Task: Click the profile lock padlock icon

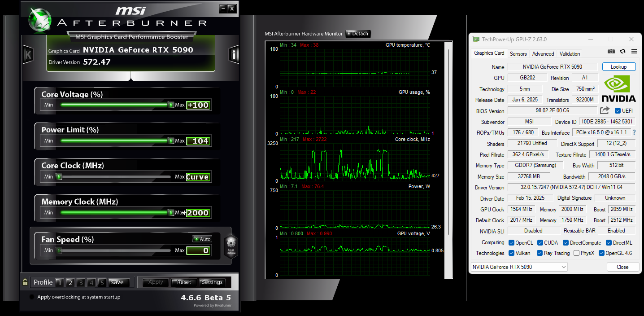Action: [x=25, y=282]
